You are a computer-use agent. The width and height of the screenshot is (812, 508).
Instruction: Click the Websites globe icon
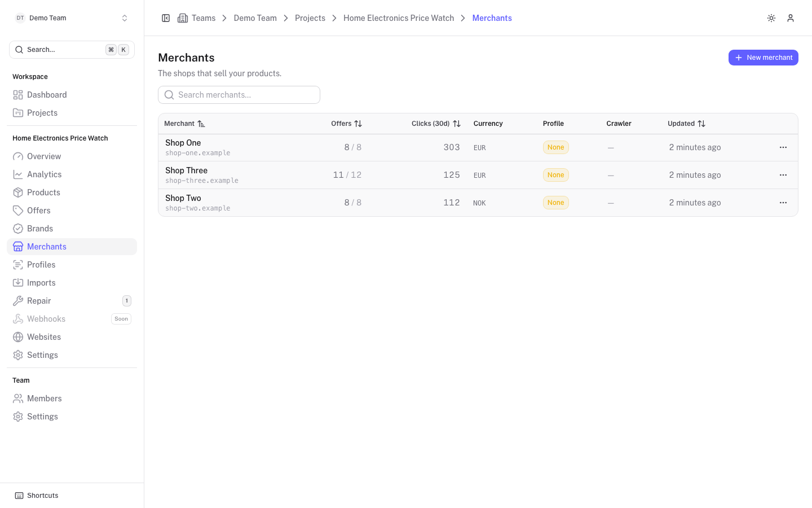click(18, 337)
